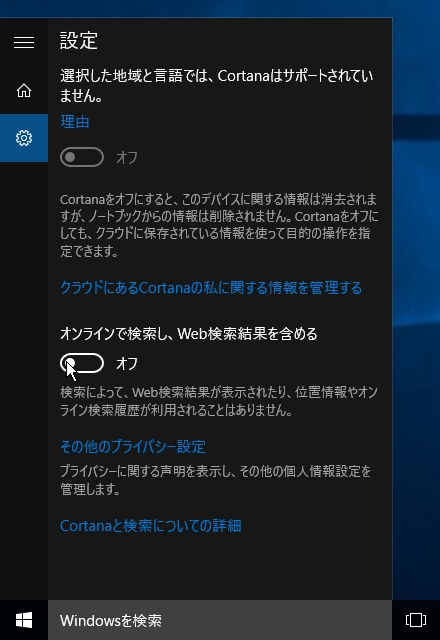
Task: Open その他のプライバシー設定 link
Action: tap(133, 447)
